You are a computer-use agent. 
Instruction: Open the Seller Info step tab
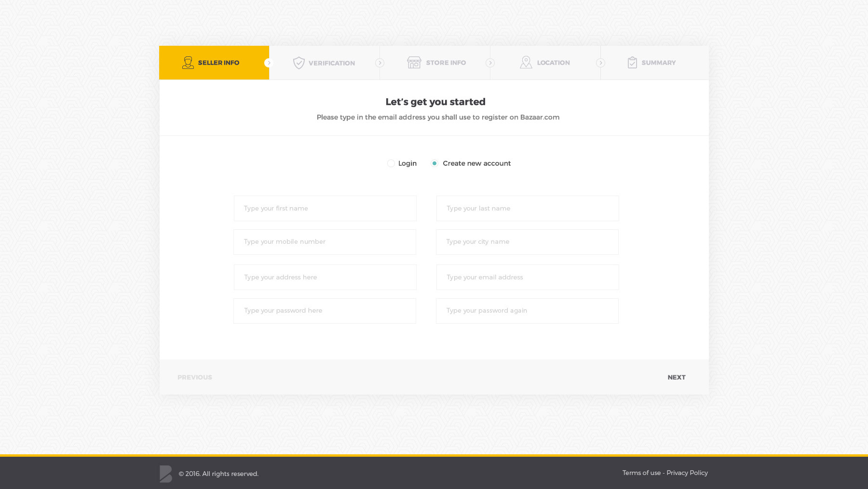click(214, 63)
